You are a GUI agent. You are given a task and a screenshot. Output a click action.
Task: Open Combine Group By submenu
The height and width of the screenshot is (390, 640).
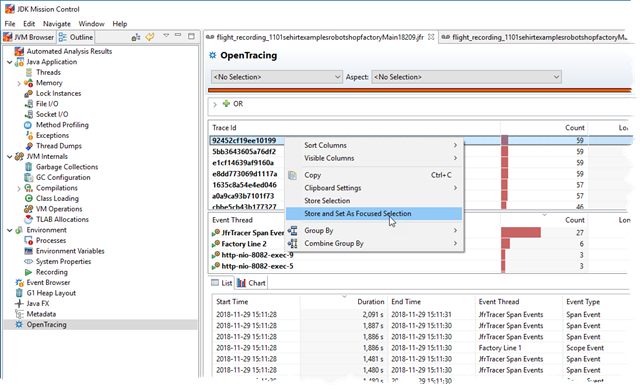pyautogui.click(x=374, y=244)
